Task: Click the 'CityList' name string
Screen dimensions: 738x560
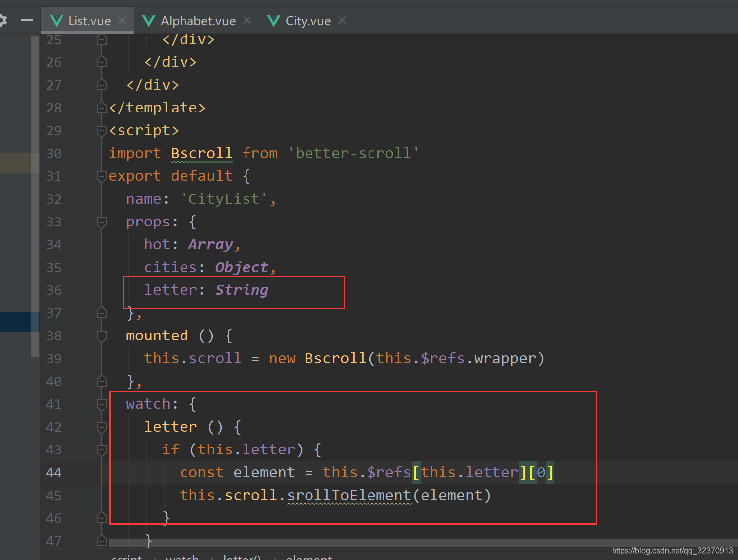Action: [x=224, y=199]
